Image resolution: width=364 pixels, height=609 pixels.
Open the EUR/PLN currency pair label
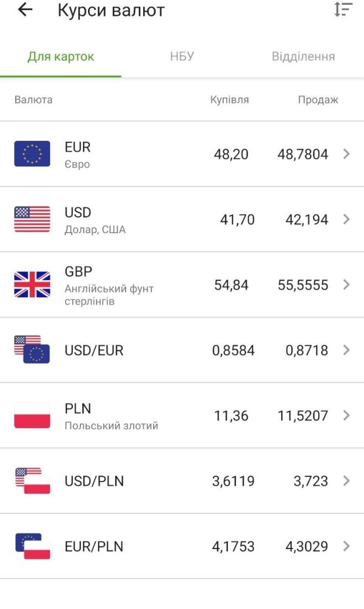point(94,547)
